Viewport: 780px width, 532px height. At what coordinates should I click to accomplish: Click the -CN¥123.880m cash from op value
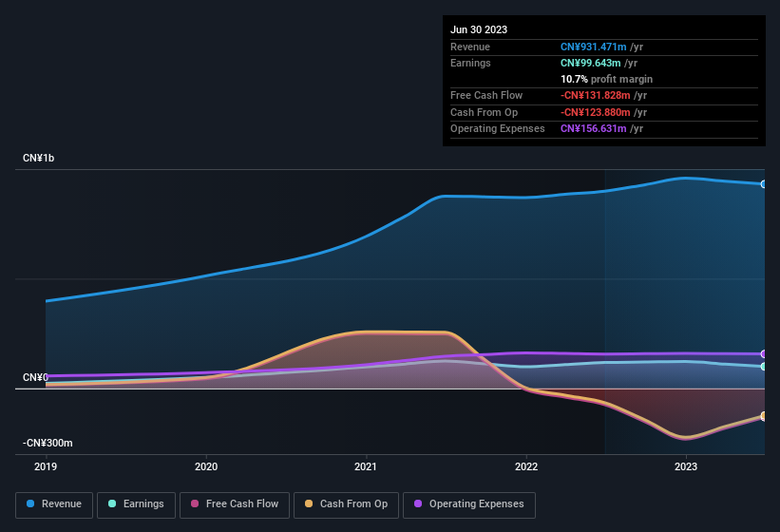pos(596,112)
